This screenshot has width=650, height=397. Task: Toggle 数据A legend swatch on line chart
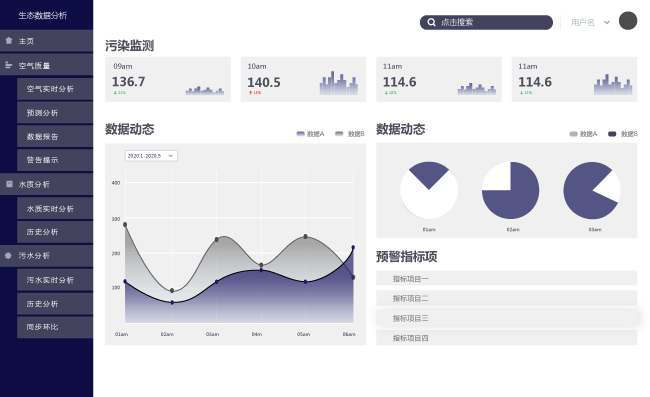pyautogui.click(x=301, y=133)
